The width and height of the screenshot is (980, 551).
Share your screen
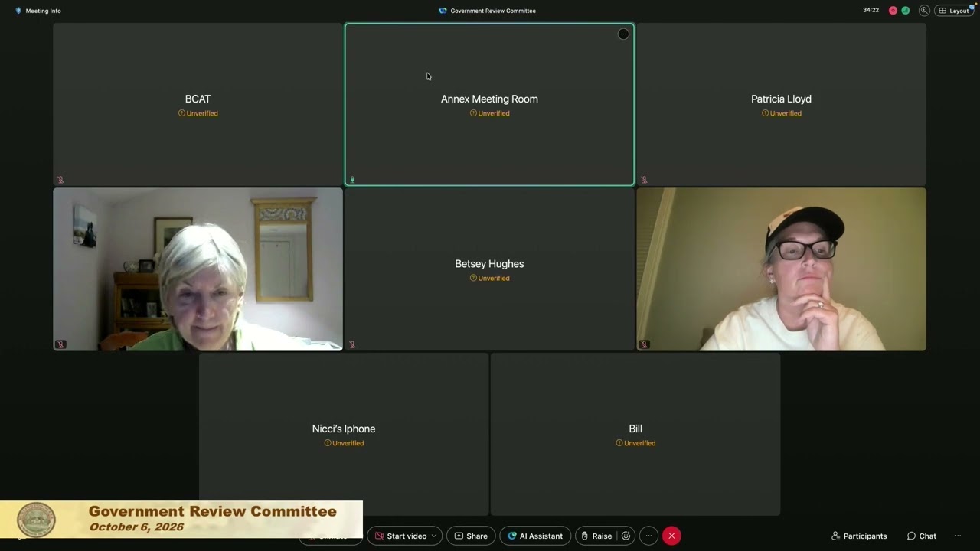point(471,536)
